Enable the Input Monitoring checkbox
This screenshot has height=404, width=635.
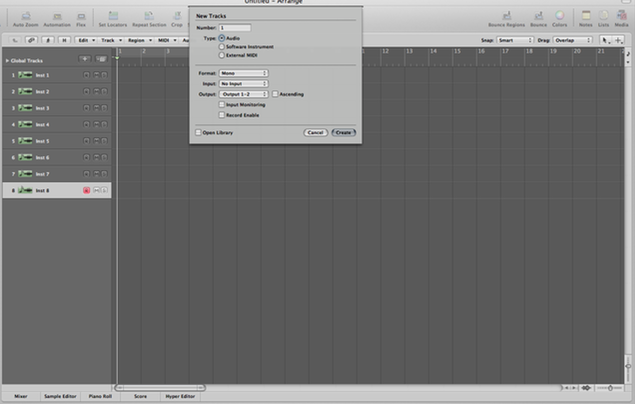click(221, 104)
